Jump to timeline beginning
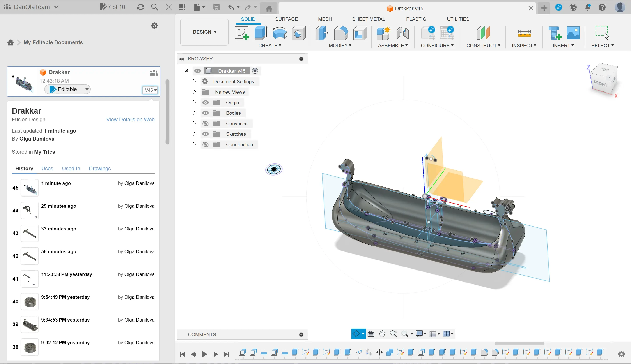 click(182, 354)
